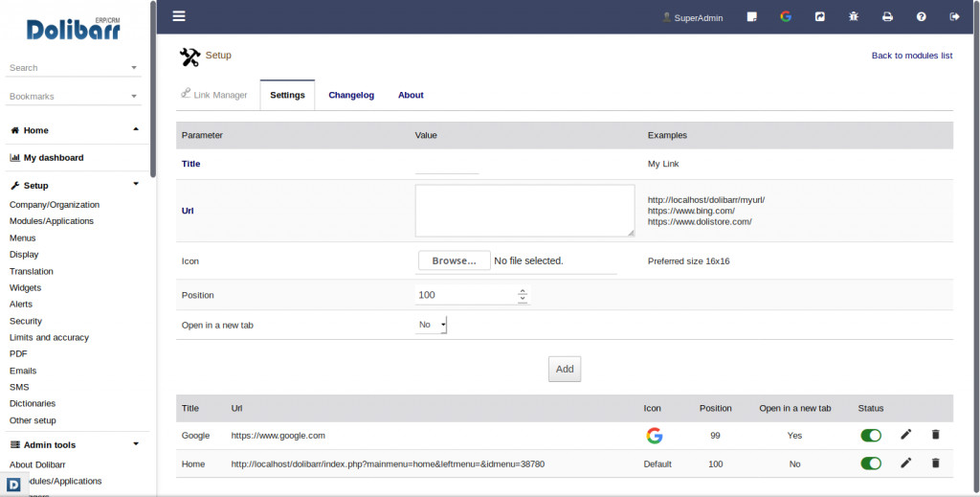
Task: Open the hamburger menu in the top bar
Action: 179,16
